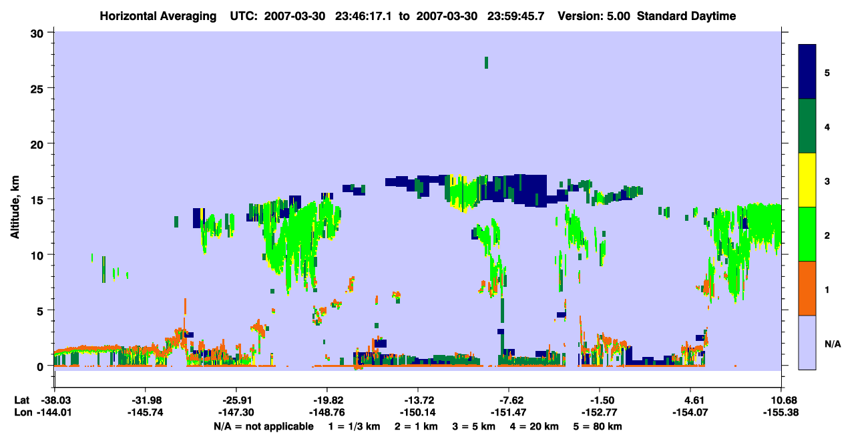868x445 pixels.
Task: Click the dark green colorbar segment labeled 4
Action: point(807,126)
